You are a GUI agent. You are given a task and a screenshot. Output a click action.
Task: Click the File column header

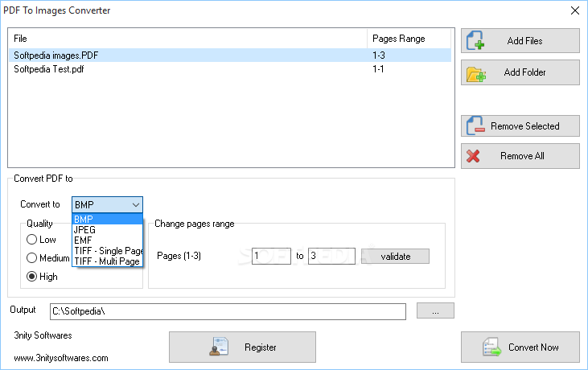[187, 39]
